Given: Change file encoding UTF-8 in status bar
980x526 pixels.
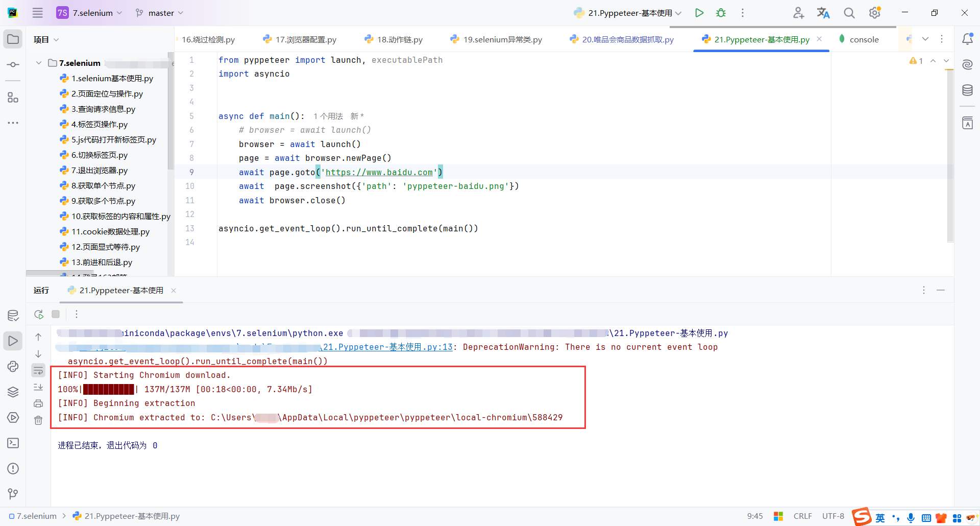Looking at the screenshot, I should (833, 516).
